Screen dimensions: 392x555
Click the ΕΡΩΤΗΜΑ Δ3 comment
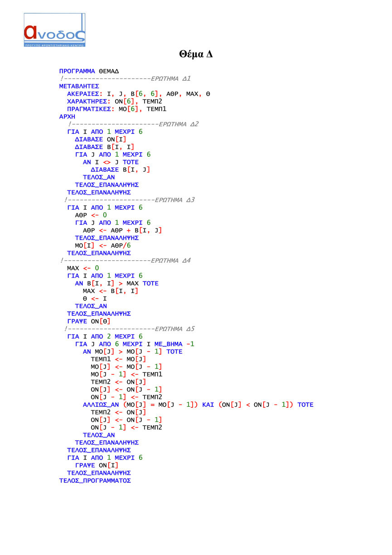pyautogui.click(x=130, y=200)
